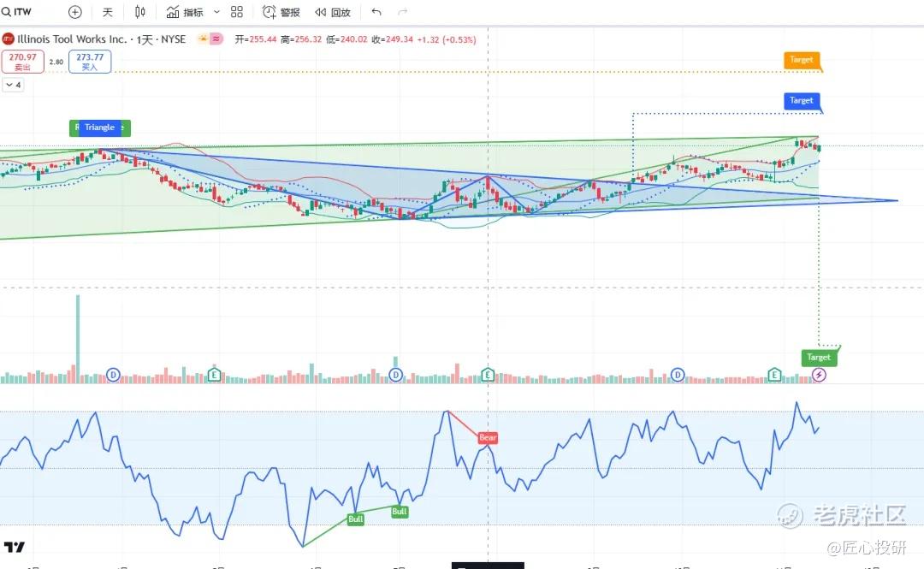The image size is (924, 569).
Task: Click the sun market-status icon
Action: pos(204,39)
